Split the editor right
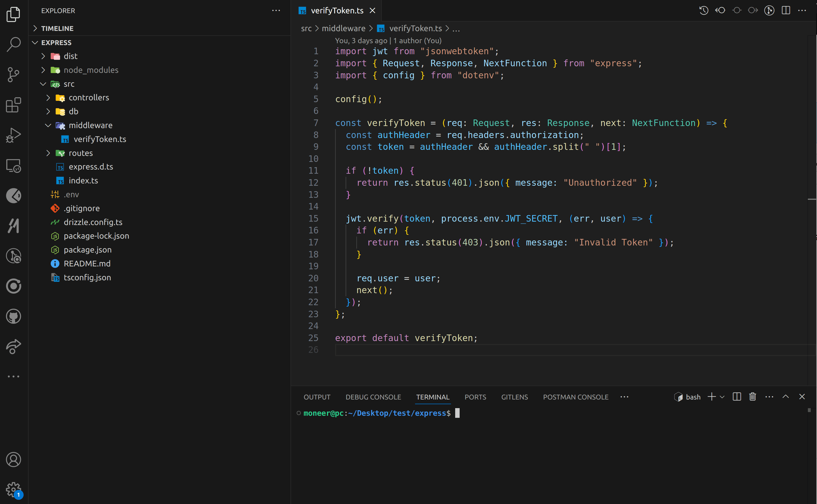This screenshot has height=504, width=817. click(x=786, y=10)
